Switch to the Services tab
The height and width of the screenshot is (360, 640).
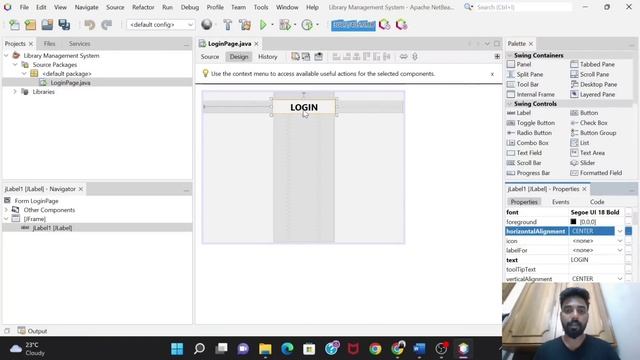(x=80, y=44)
